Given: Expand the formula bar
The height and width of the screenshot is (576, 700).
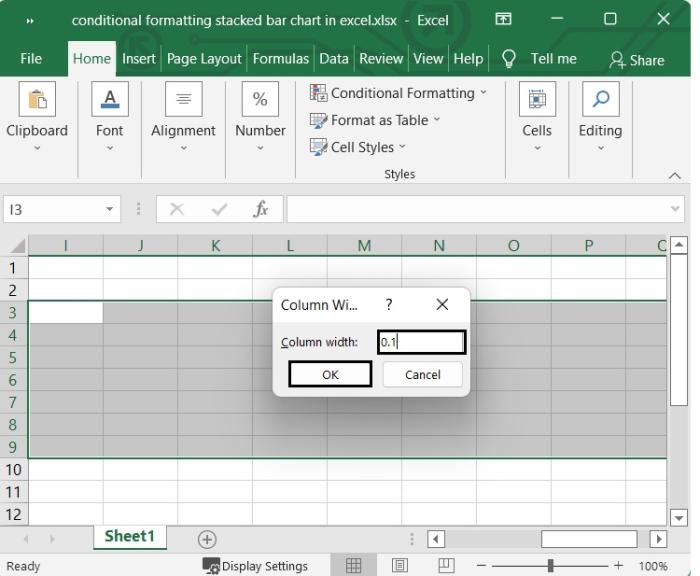Looking at the screenshot, I should pyautogui.click(x=675, y=209).
